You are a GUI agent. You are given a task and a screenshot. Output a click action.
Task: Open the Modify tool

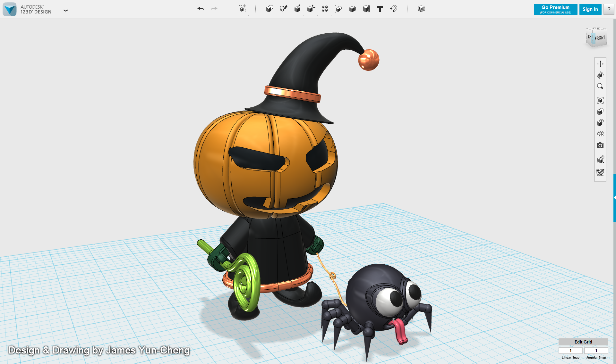(311, 9)
